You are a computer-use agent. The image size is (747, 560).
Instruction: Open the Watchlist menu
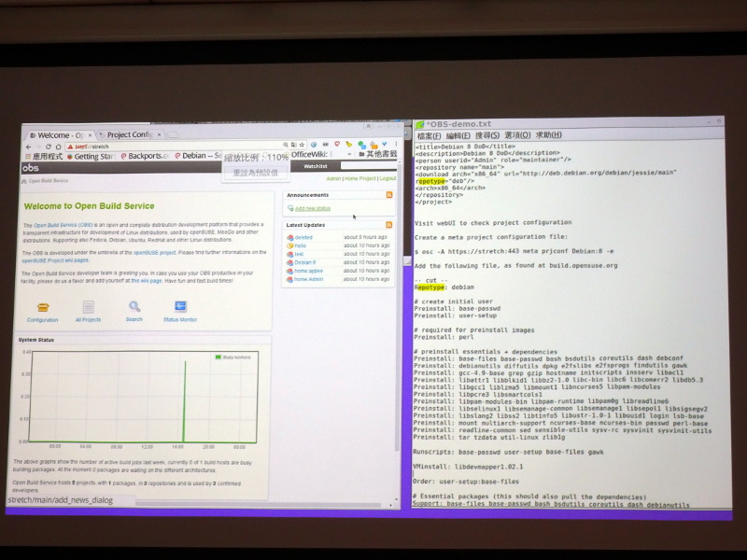click(316, 166)
